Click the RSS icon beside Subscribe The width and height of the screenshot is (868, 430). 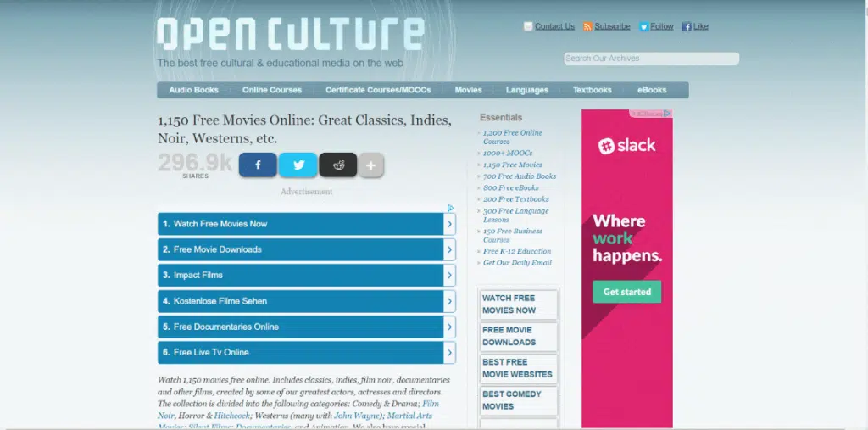(x=588, y=26)
